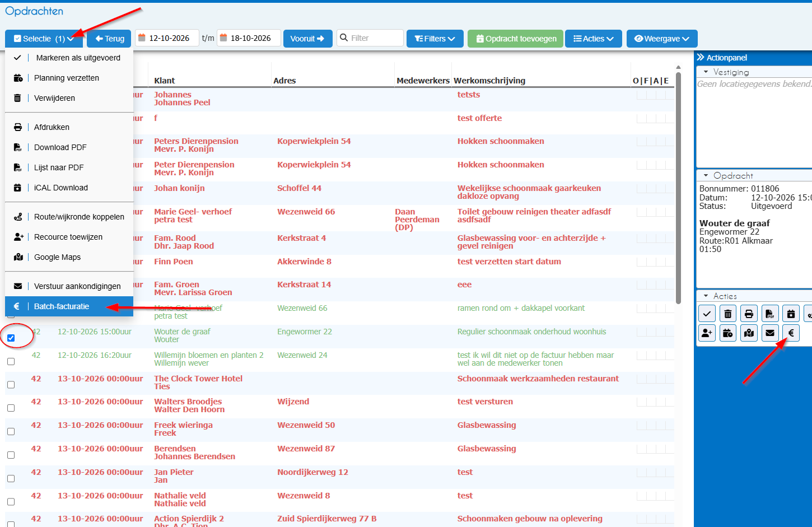Click the envelope icon in Actionpanel
The height and width of the screenshot is (527, 812).
(770, 333)
